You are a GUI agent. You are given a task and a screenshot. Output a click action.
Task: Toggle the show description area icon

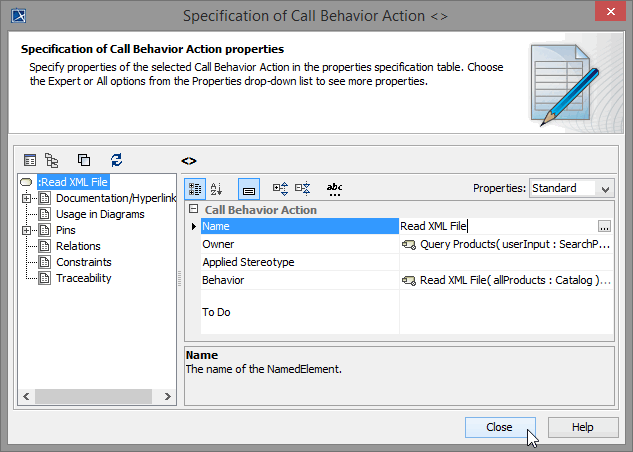(x=249, y=188)
